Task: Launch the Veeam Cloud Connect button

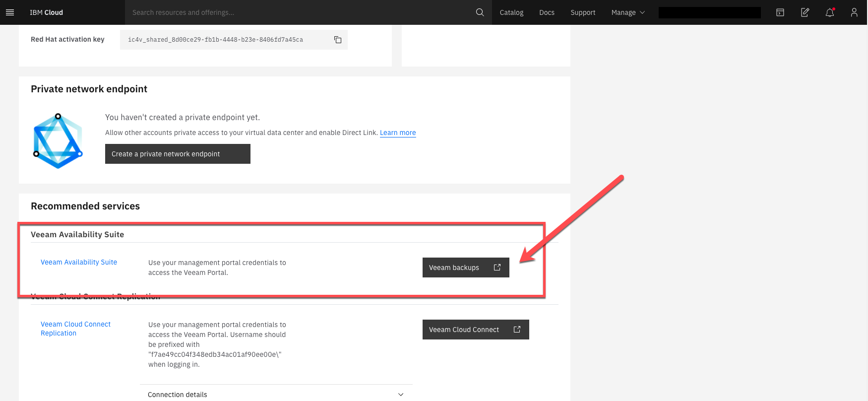Action: [x=475, y=330]
